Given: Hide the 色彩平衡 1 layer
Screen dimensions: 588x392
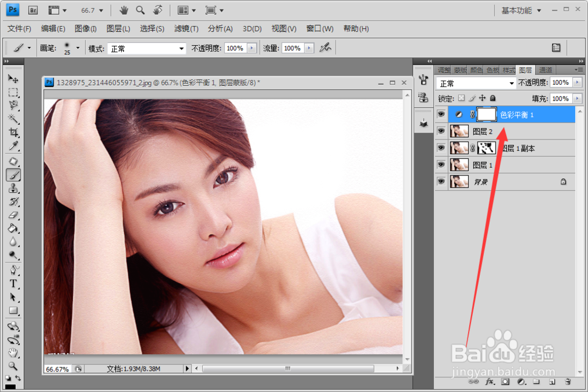Looking at the screenshot, I should (442, 114).
